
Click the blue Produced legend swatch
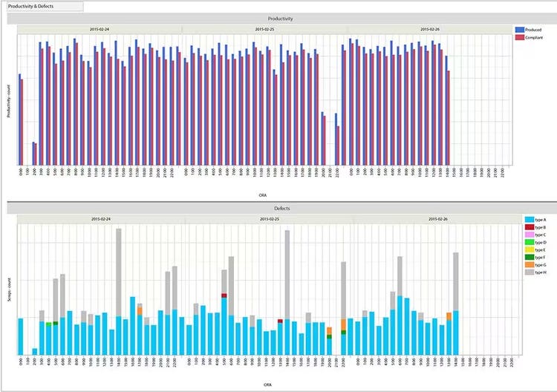(520, 30)
